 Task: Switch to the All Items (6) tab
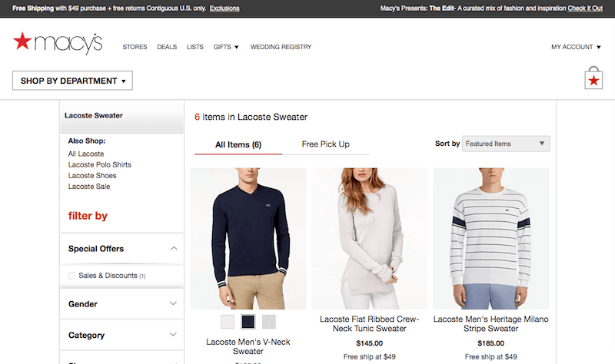point(238,144)
